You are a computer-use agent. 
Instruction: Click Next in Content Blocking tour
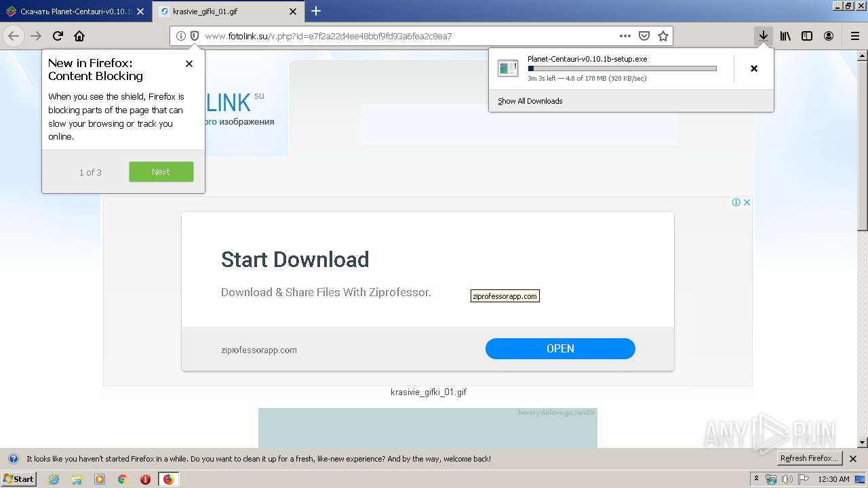click(161, 171)
